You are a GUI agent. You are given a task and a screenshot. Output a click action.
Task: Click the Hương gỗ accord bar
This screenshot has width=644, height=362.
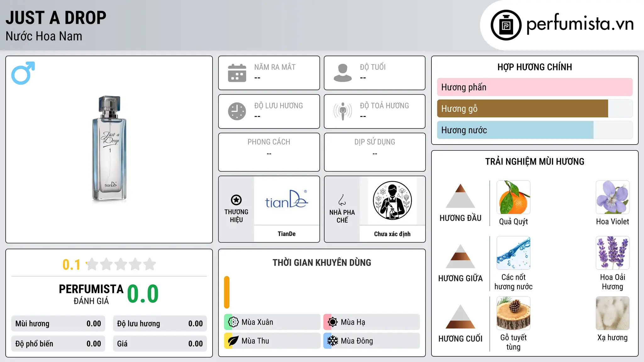535,108
